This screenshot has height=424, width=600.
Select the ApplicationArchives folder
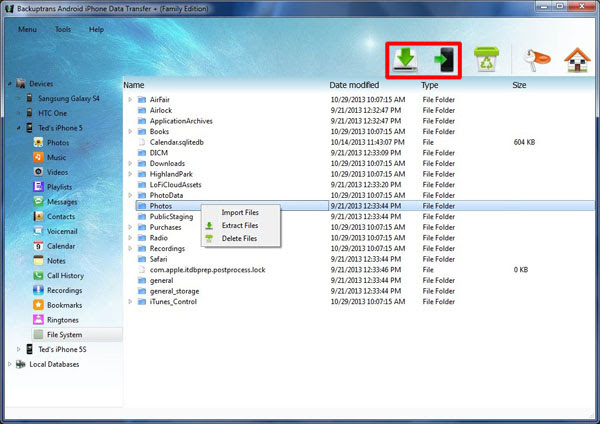(x=181, y=121)
